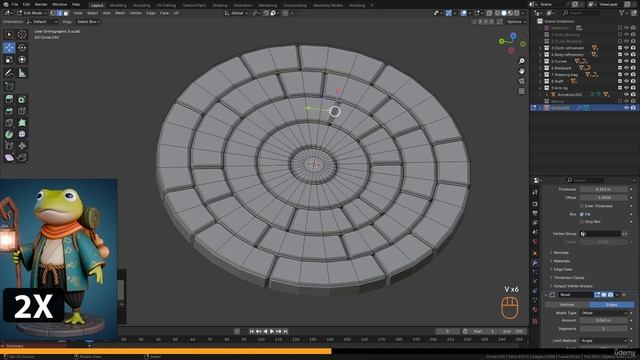
Task: Open the Global transform orientation dropdown
Action: (x=236, y=13)
